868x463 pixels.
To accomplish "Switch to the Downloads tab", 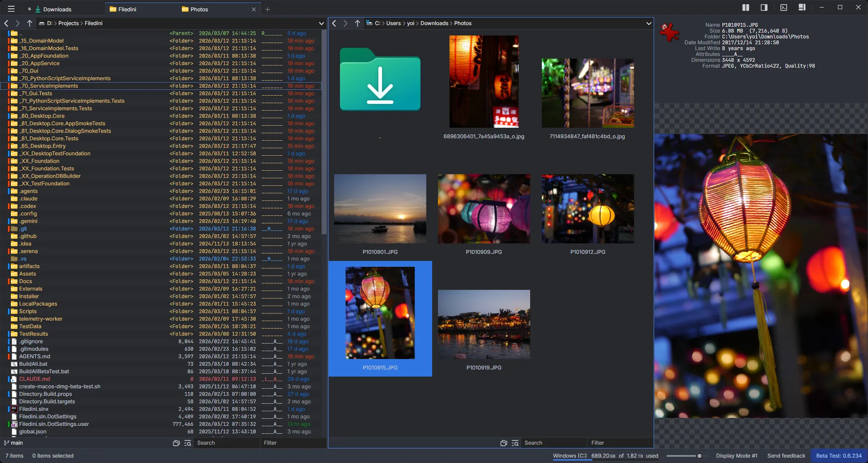I will [57, 9].
